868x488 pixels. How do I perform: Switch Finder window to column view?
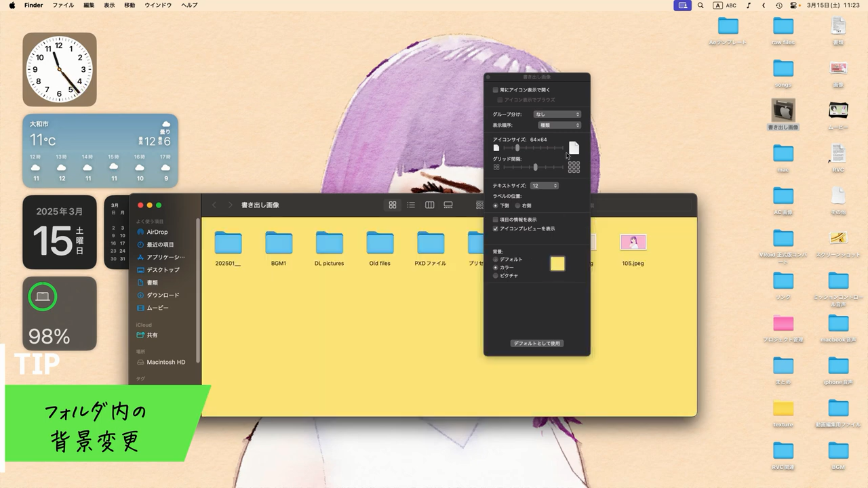pyautogui.click(x=429, y=205)
